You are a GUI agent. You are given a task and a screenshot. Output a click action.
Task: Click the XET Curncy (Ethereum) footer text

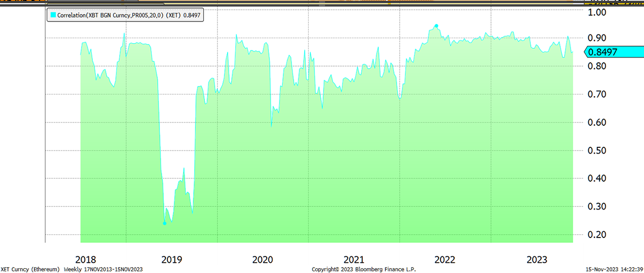pos(30,269)
